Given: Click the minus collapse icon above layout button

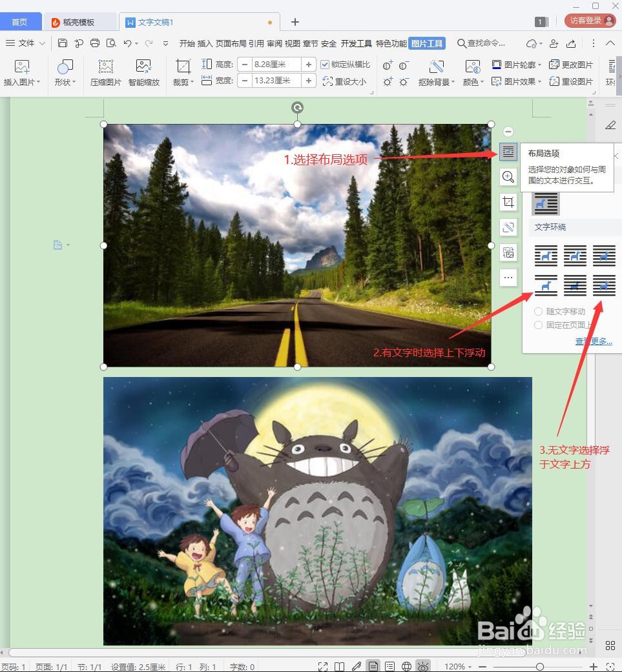Looking at the screenshot, I should point(508,132).
